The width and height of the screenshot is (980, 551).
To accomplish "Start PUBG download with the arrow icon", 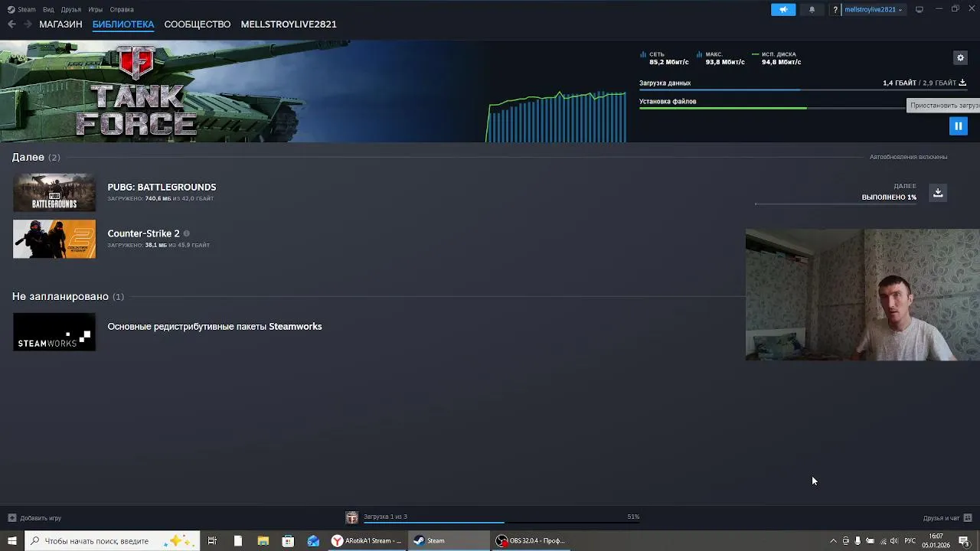I will pyautogui.click(x=938, y=193).
